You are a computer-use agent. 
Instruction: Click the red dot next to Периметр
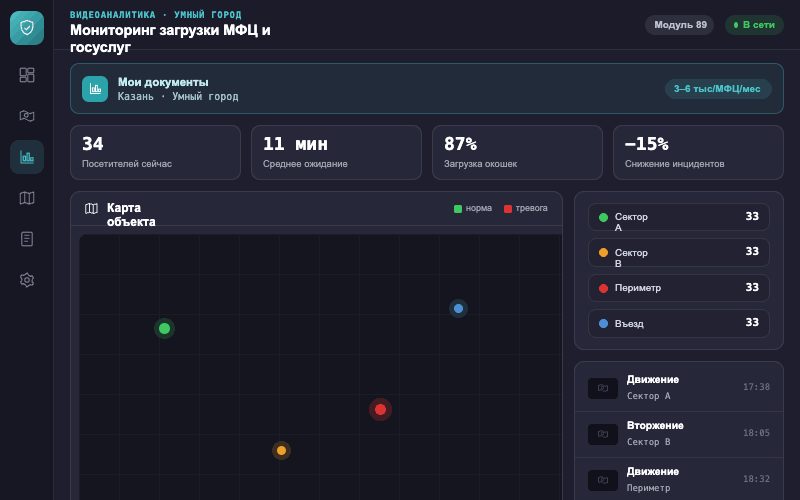tap(603, 288)
